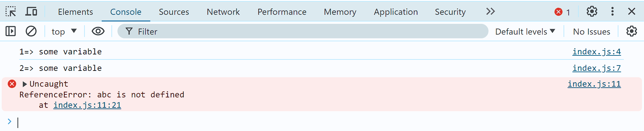Open DevTools settings gear in top bar

[592, 11]
